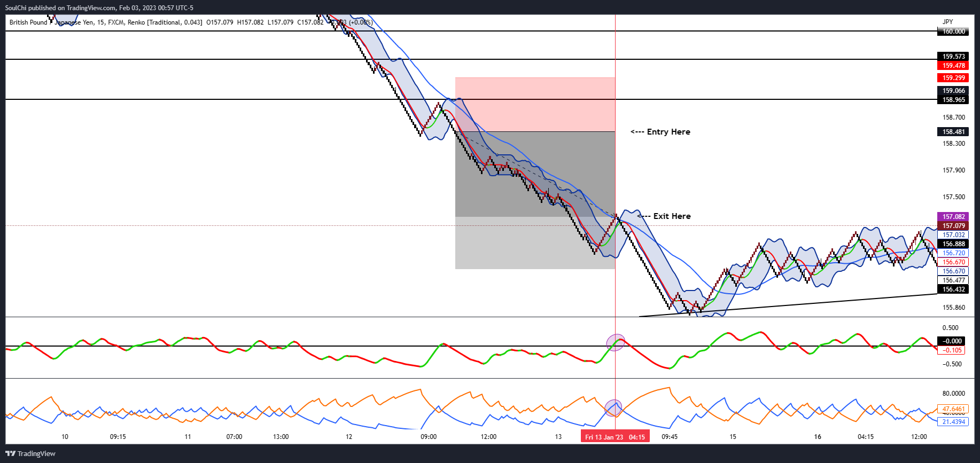Select the dark grey profit zone of the short position
The width and height of the screenshot is (980, 463).
[x=535, y=174]
